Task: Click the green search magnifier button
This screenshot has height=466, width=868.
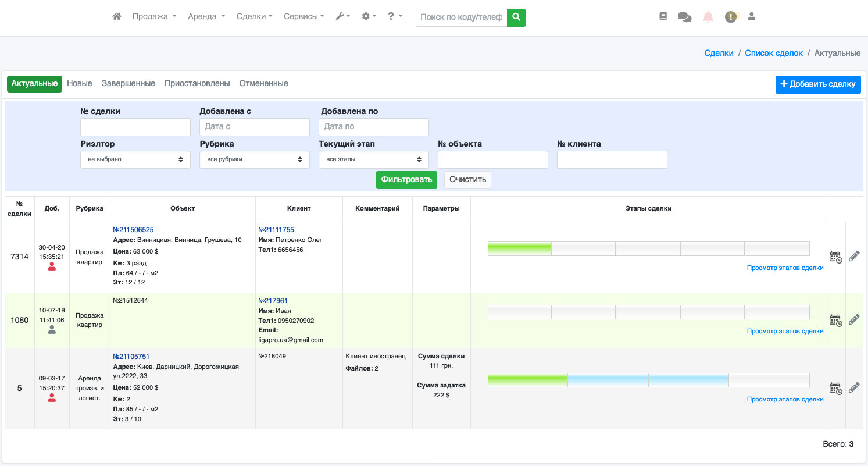Action: coord(516,17)
